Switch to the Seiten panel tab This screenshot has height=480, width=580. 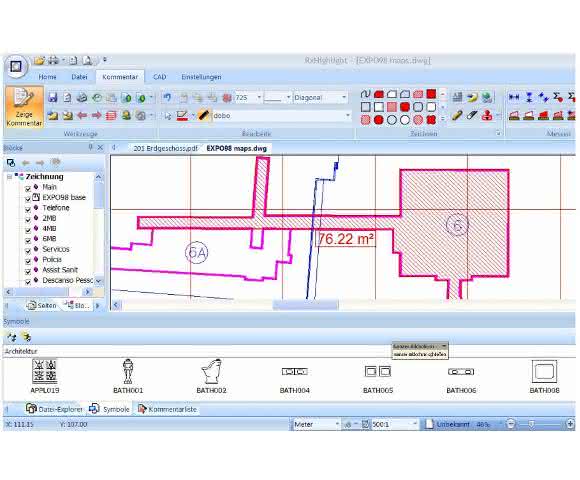tap(42, 305)
